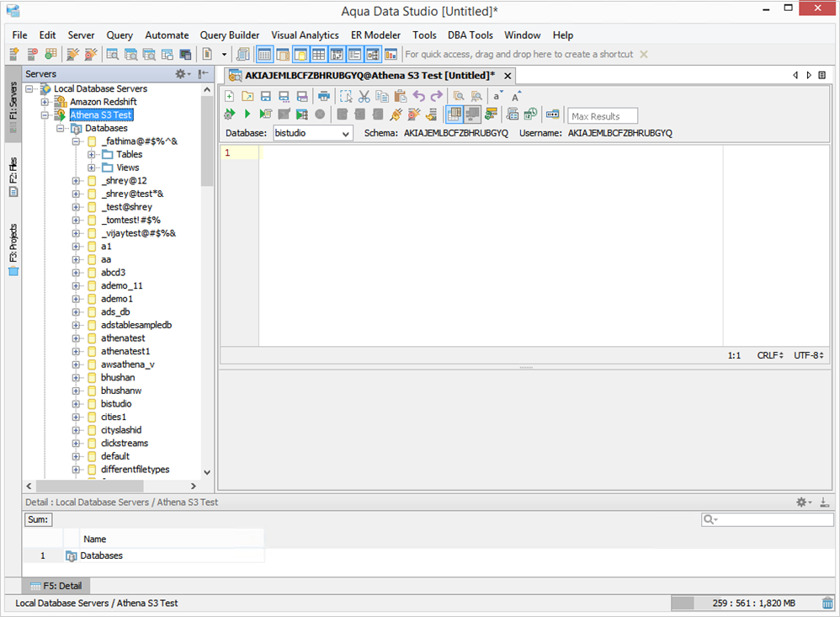Click the Servers tree vertical scrollbar thumb
This screenshot has height=617, width=840.
[x=207, y=141]
